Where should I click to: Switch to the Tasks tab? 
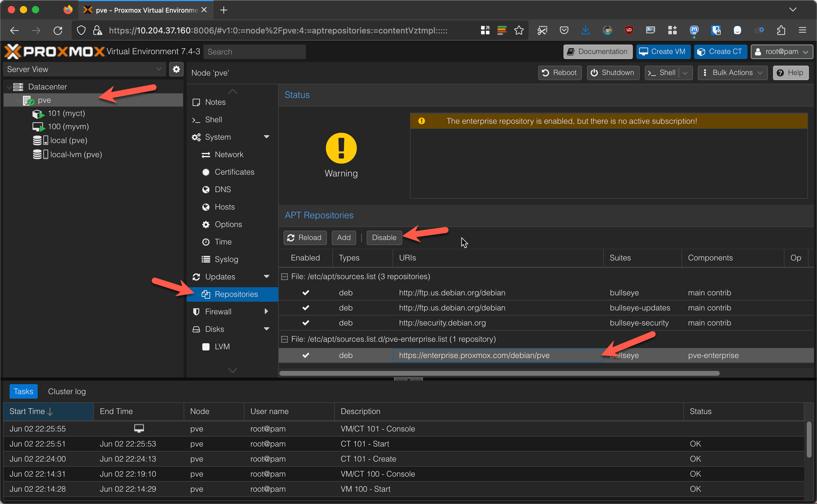pos(23,391)
